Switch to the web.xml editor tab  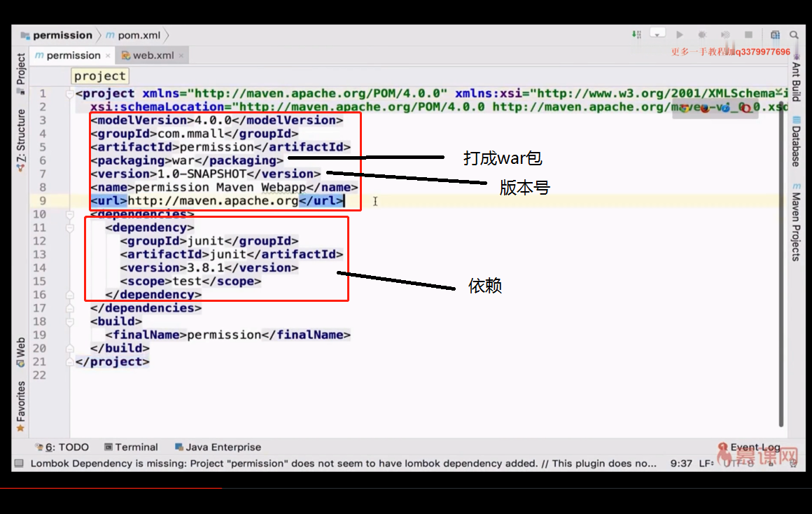(148, 55)
